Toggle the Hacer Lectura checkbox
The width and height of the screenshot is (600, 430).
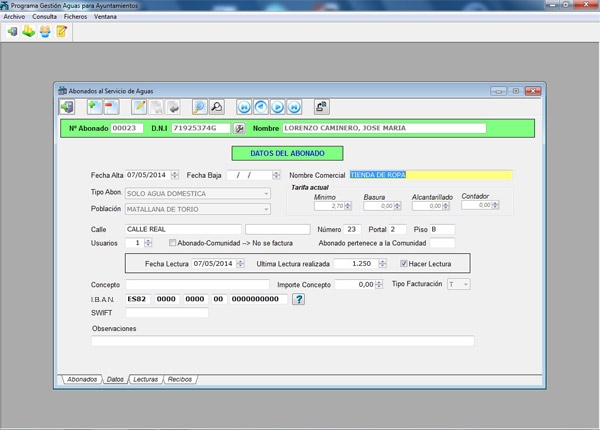pos(404,264)
